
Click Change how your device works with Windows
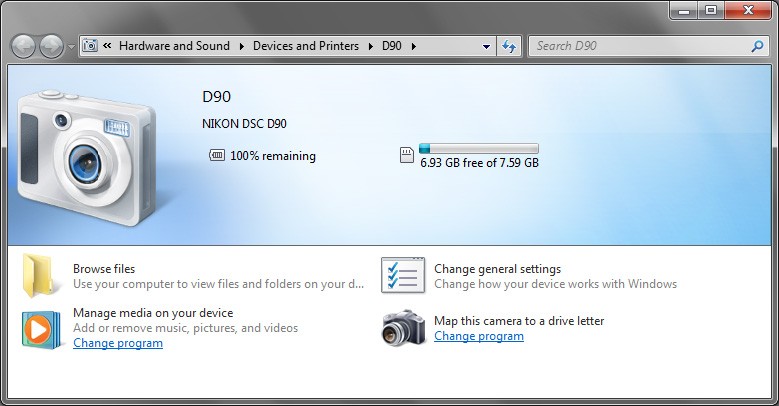(x=555, y=284)
